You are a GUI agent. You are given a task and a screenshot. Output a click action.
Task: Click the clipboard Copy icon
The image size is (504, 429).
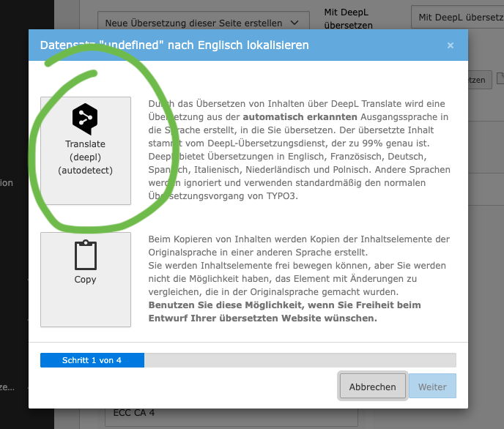[x=86, y=255]
